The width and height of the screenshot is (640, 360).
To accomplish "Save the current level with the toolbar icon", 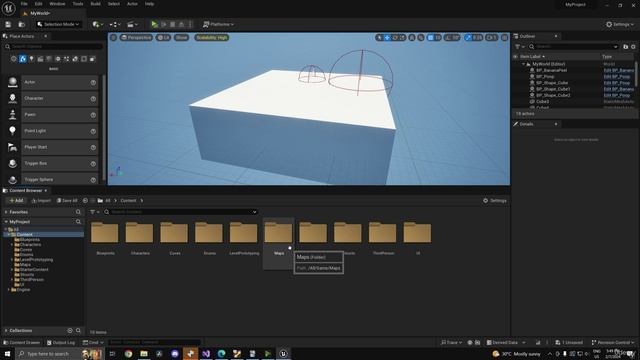I will tap(8, 24).
